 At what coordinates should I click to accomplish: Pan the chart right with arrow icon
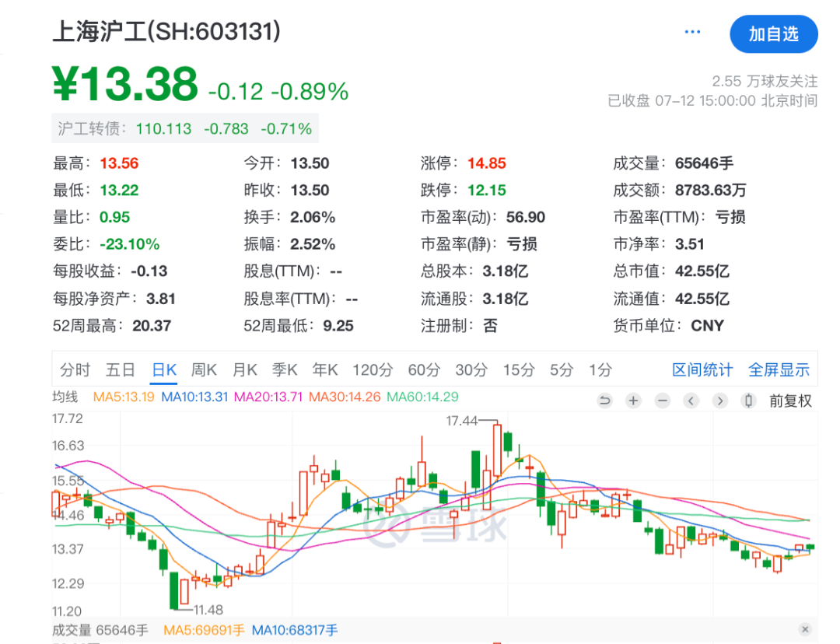719,401
